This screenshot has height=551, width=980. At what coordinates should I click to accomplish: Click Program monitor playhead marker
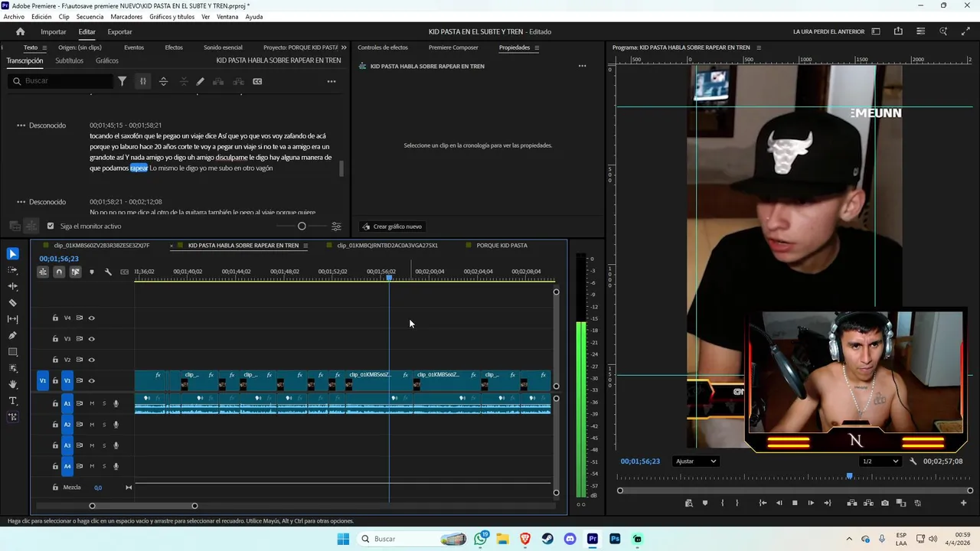pyautogui.click(x=849, y=476)
